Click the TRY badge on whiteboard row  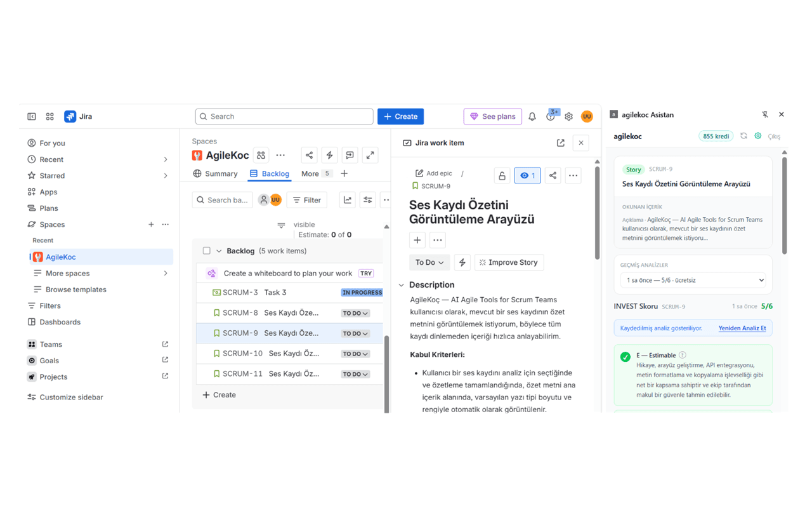pos(366,274)
